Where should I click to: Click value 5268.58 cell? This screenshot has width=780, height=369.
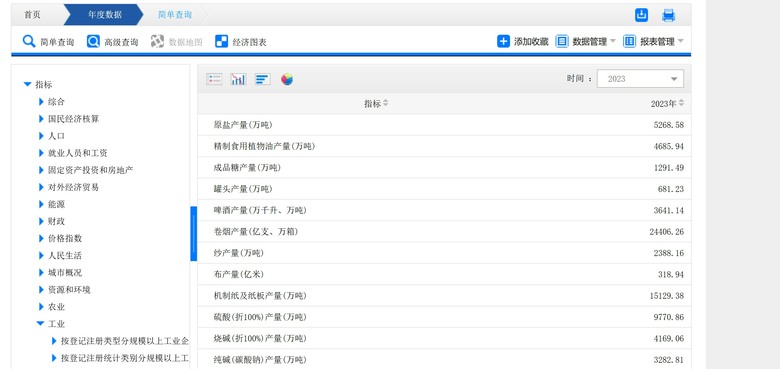point(669,125)
